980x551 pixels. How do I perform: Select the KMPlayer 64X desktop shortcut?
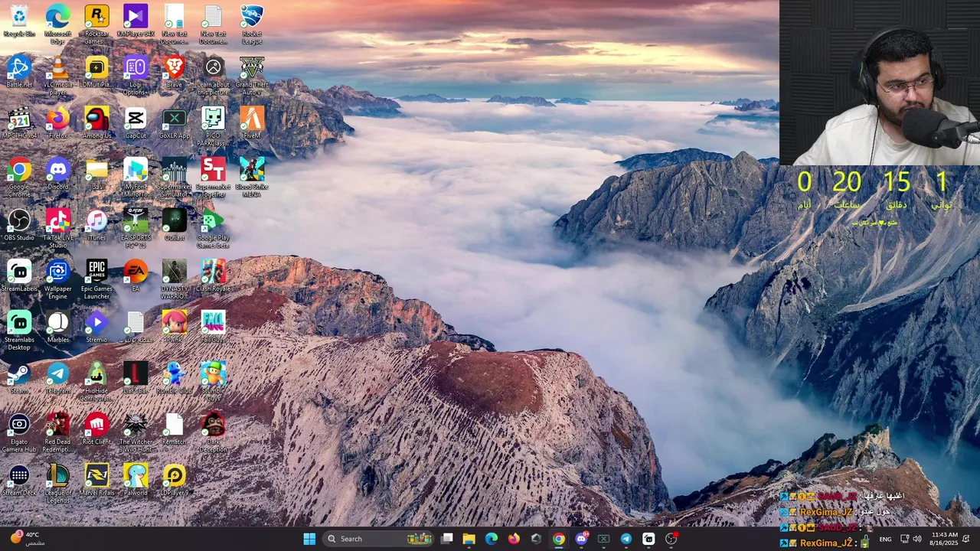click(x=136, y=21)
